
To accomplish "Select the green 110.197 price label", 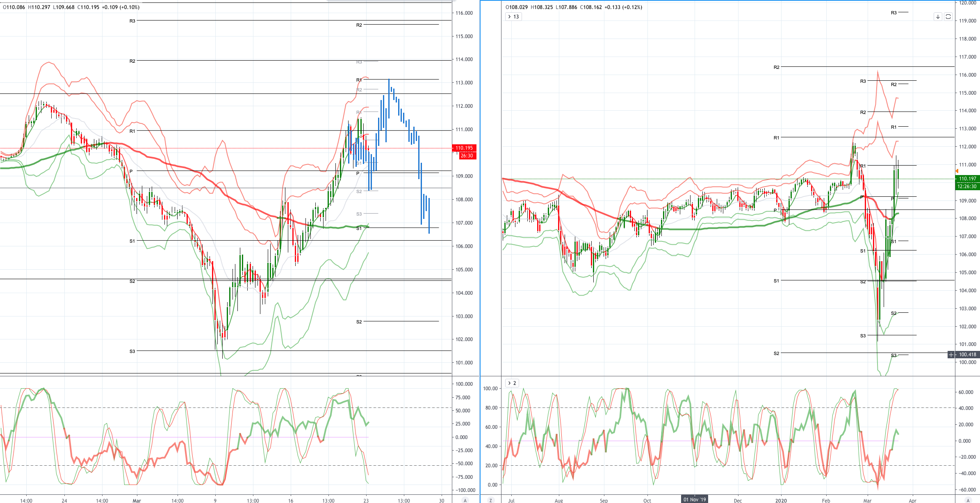I will click(968, 179).
